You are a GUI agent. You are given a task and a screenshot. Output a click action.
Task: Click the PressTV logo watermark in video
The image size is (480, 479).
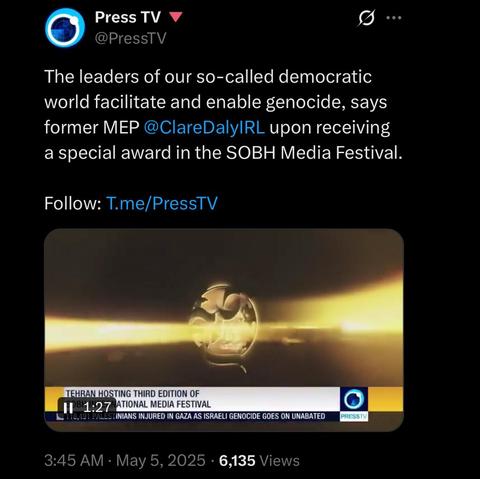[x=354, y=404]
